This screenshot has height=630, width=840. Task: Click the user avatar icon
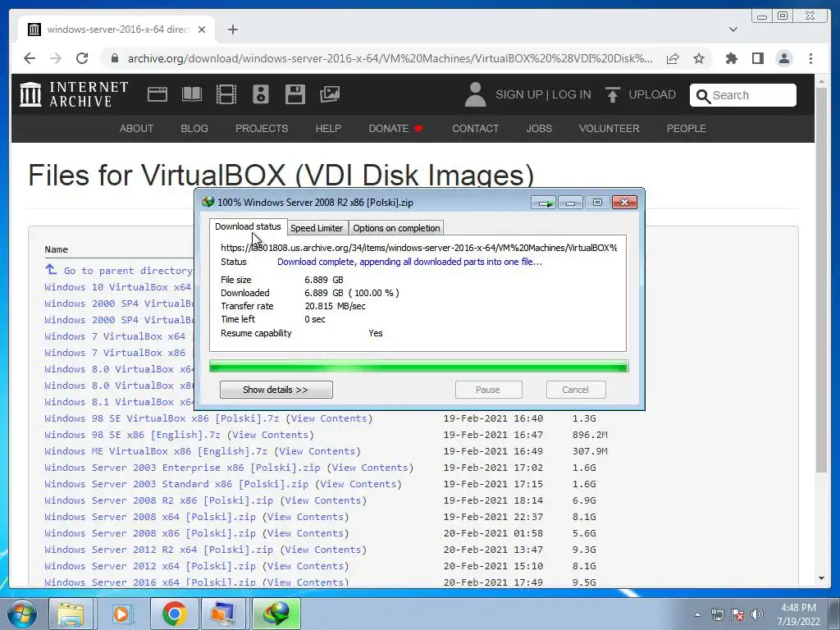(475, 94)
